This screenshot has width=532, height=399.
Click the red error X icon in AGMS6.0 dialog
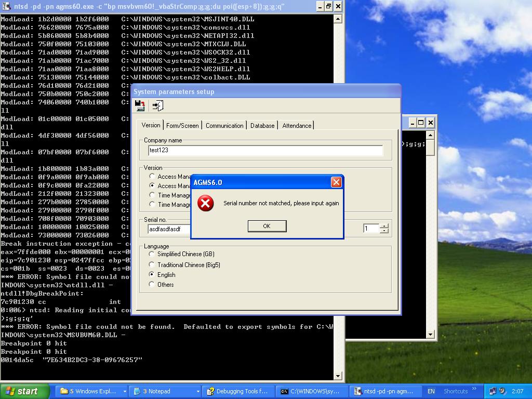pos(206,203)
